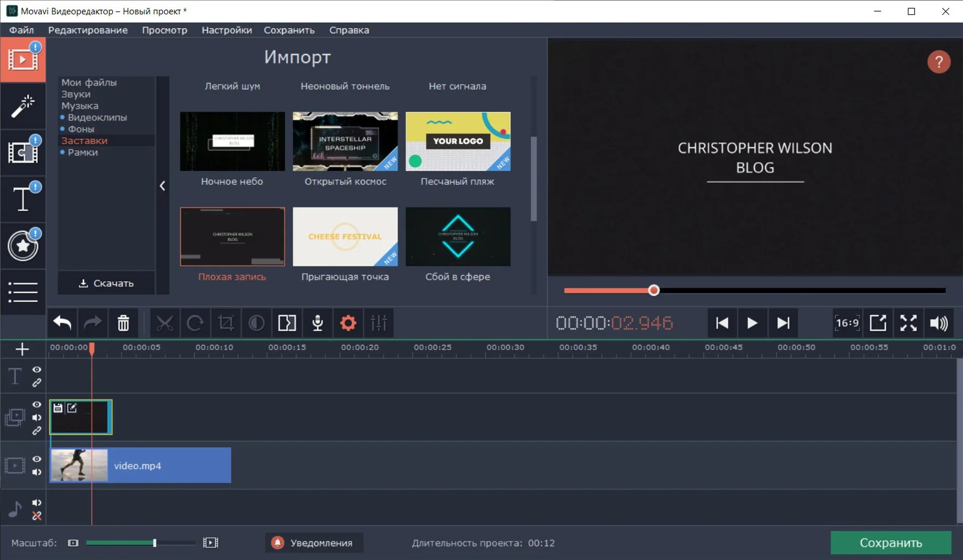Split clip with the scissors icon
963x560 pixels.
pos(165,323)
